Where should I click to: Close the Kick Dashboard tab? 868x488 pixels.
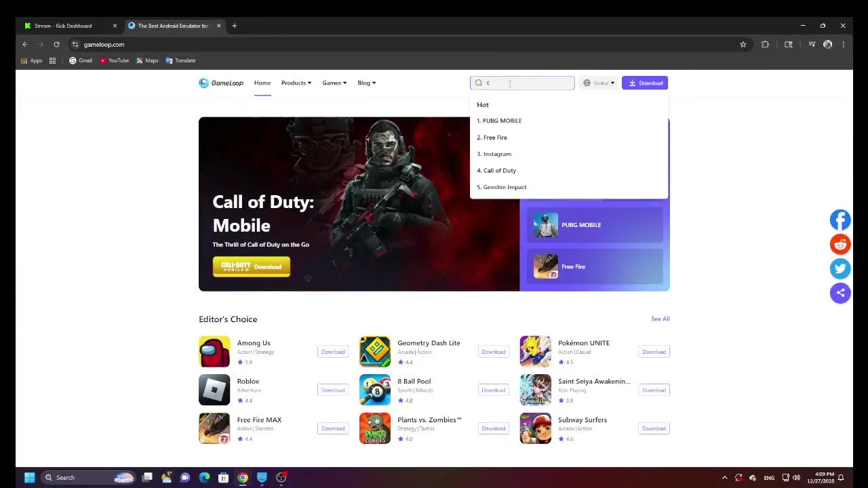coord(115,26)
